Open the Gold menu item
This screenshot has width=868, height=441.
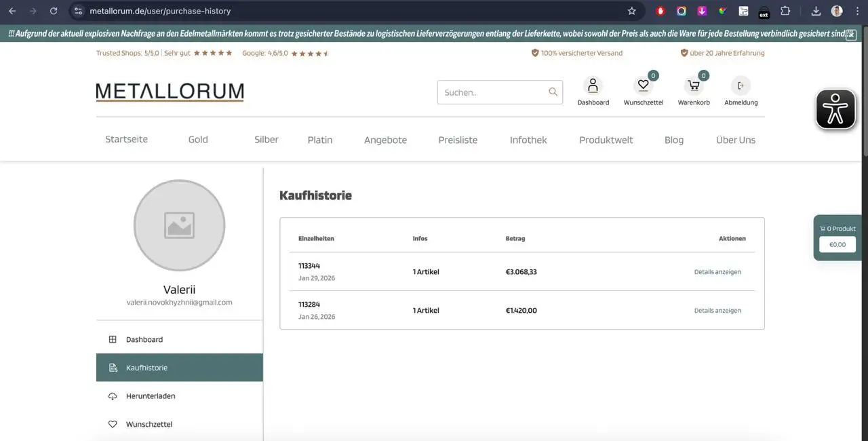coord(197,140)
